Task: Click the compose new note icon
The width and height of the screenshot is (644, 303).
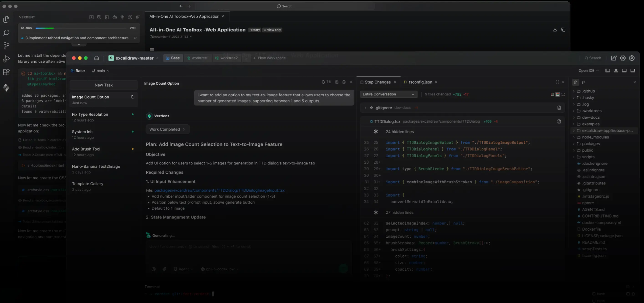Action: (613, 58)
